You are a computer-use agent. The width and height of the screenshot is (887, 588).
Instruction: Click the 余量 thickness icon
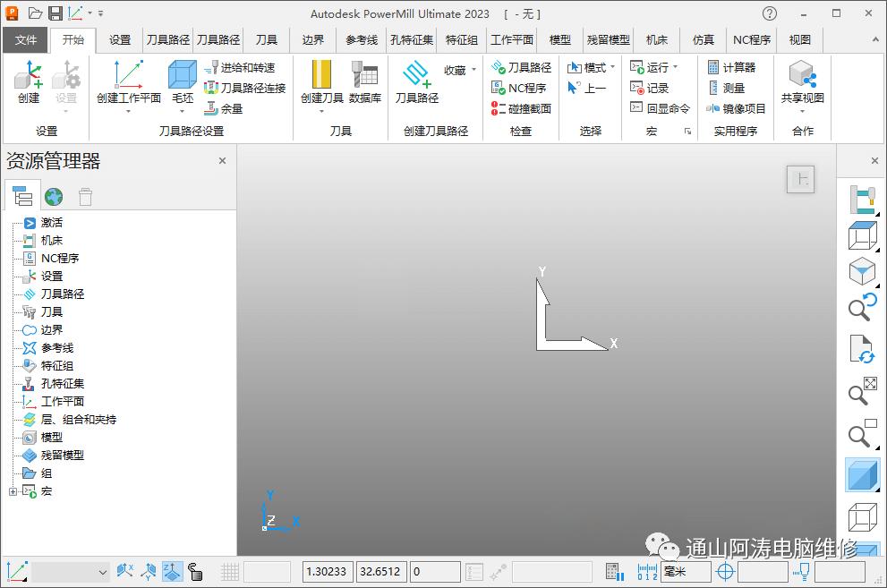coord(224,108)
